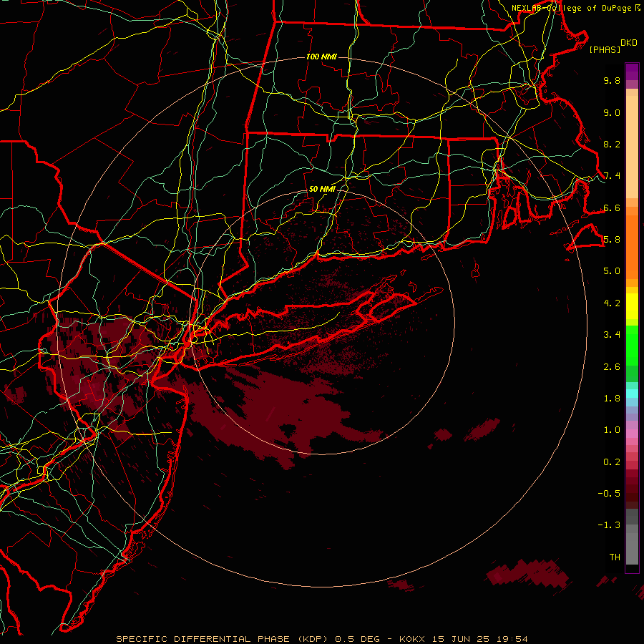644x644 pixels.
Task: Select the 2.6 scale label
Action: click(x=612, y=367)
